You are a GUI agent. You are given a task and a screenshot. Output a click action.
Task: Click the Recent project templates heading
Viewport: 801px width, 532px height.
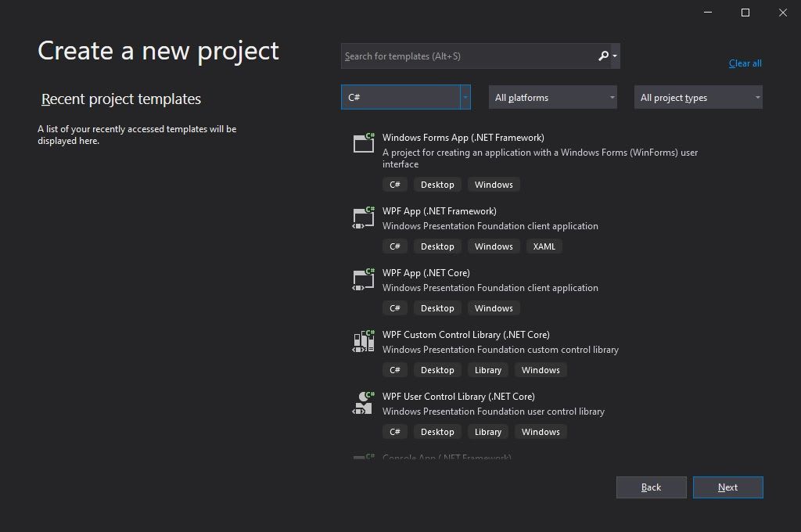[x=121, y=99]
